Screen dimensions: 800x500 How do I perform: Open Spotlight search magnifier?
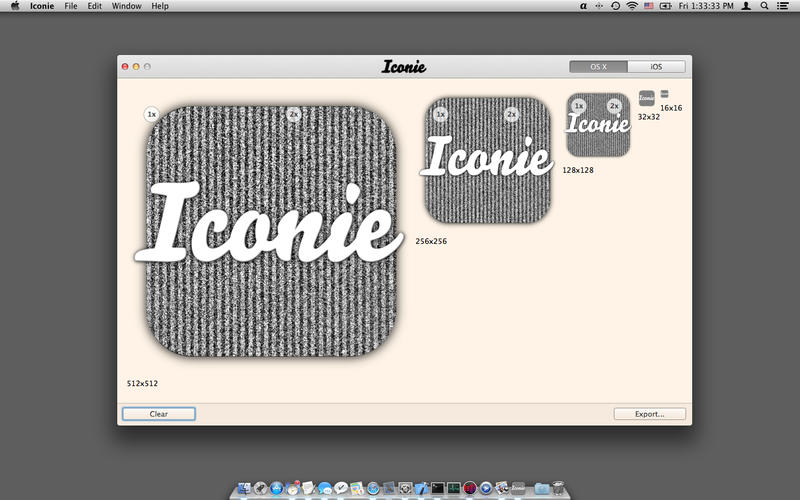coord(764,6)
